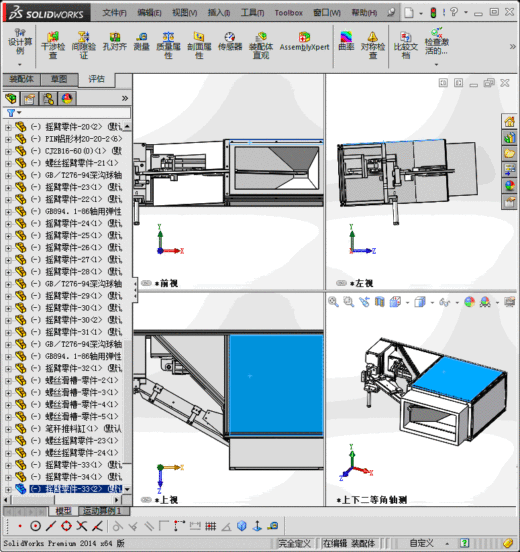Click the filter funnel icon in tree
Image resolution: width=520 pixels, height=552 pixels.
tap(11, 113)
